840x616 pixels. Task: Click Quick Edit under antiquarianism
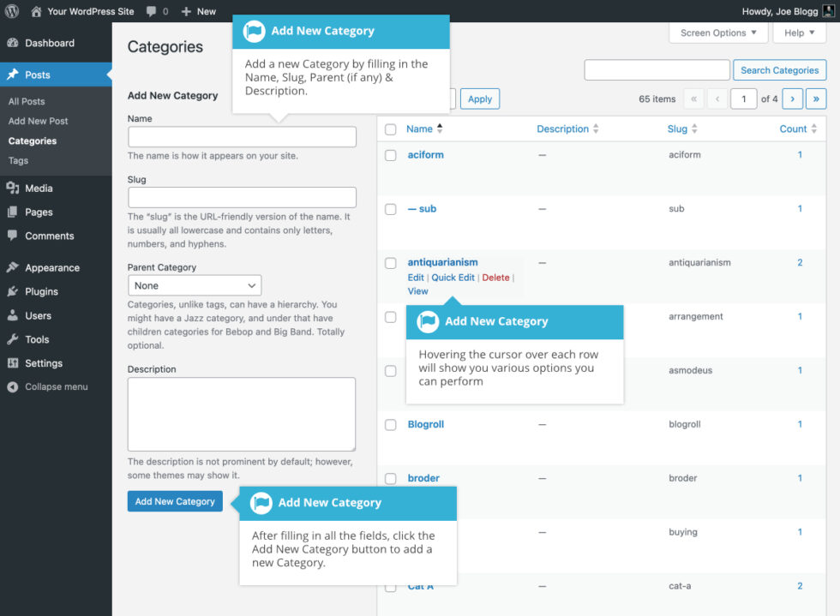click(453, 278)
